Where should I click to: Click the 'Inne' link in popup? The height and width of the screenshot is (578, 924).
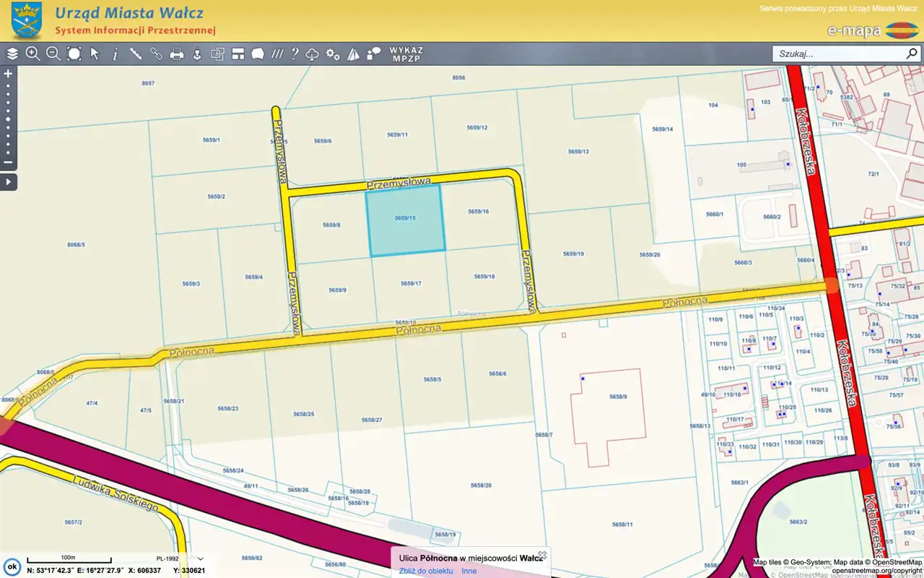point(469,571)
